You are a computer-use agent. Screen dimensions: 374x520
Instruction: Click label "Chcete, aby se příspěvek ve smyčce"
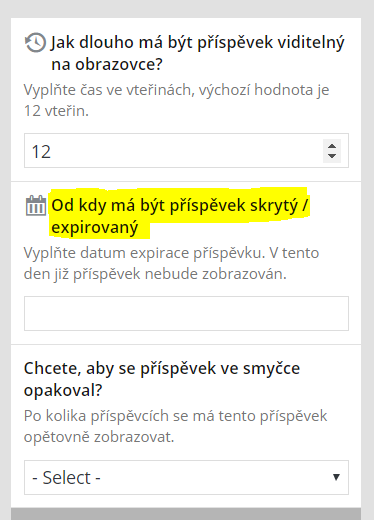(x=162, y=368)
